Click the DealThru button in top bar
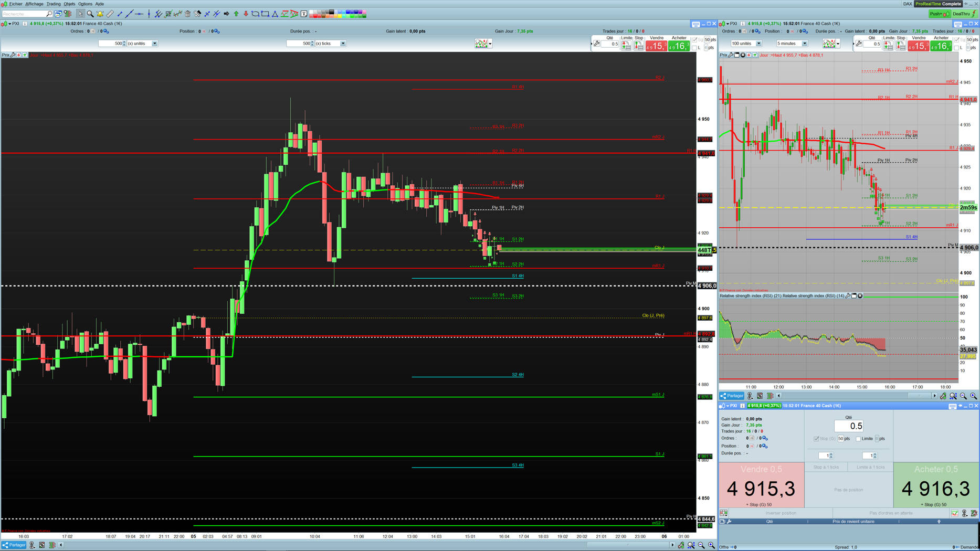This screenshot has height=551, width=980. tap(964, 14)
